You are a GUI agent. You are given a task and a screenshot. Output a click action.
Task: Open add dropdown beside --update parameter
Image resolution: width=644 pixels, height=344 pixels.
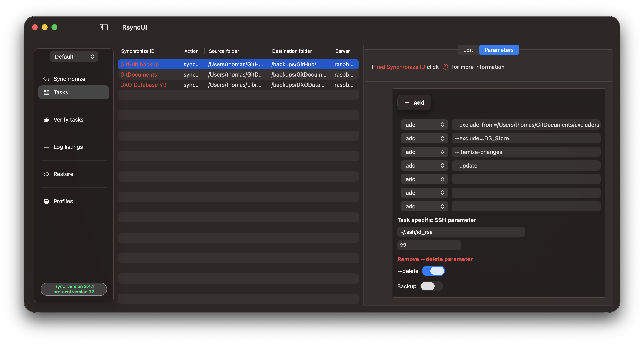point(424,165)
